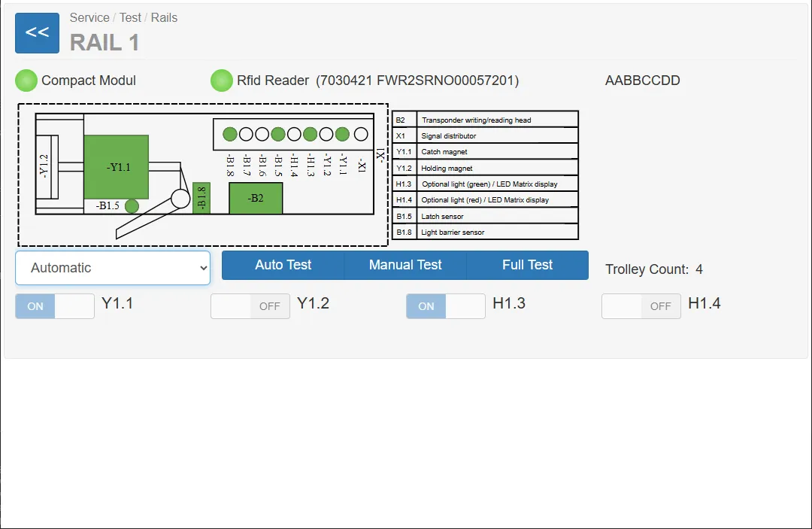This screenshot has height=529, width=812.
Task: Click the -B1.7 indicator LED in diagram
Action: (x=246, y=134)
